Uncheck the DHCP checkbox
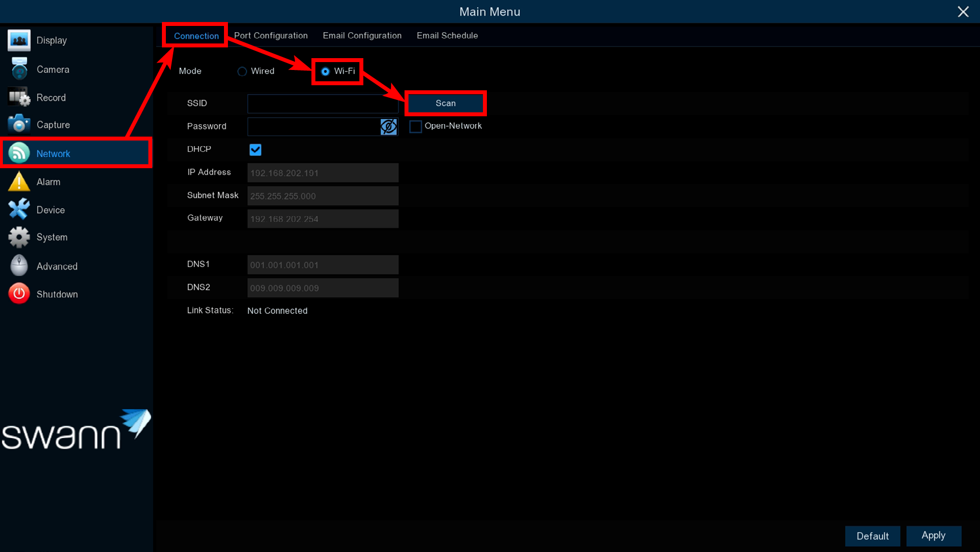The width and height of the screenshot is (980, 552). 256,150
